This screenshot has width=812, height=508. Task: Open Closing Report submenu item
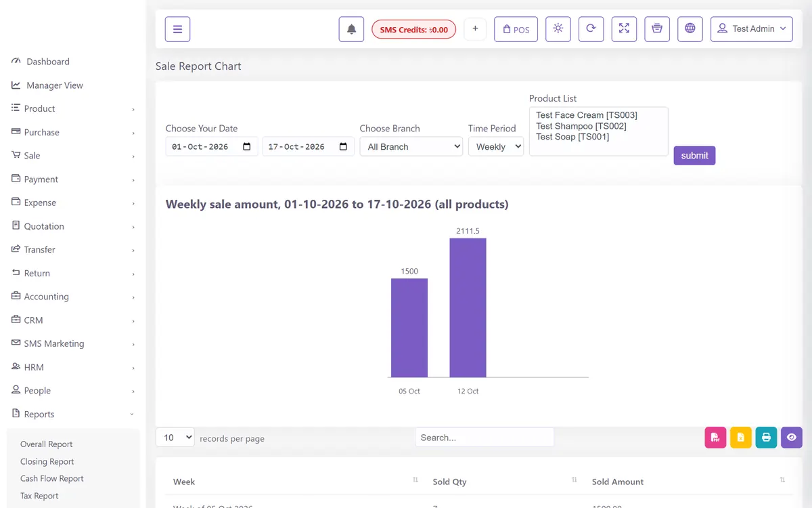point(47,461)
